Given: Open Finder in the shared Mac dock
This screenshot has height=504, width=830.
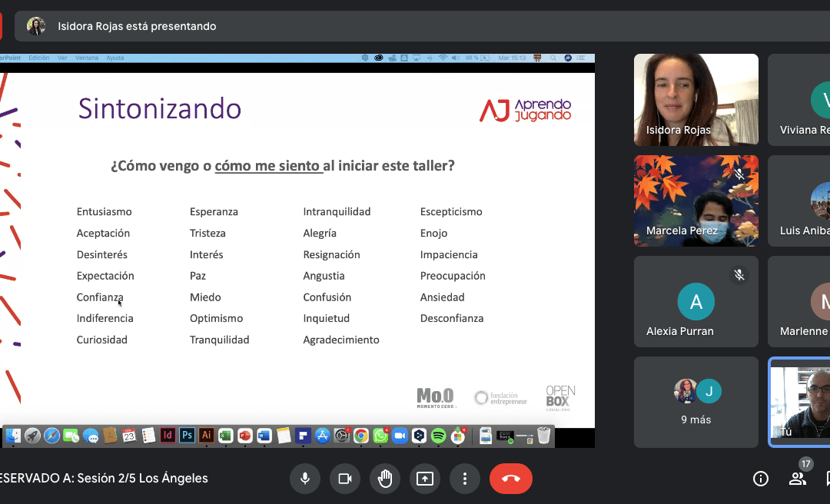Looking at the screenshot, I should pyautogui.click(x=13, y=436).
